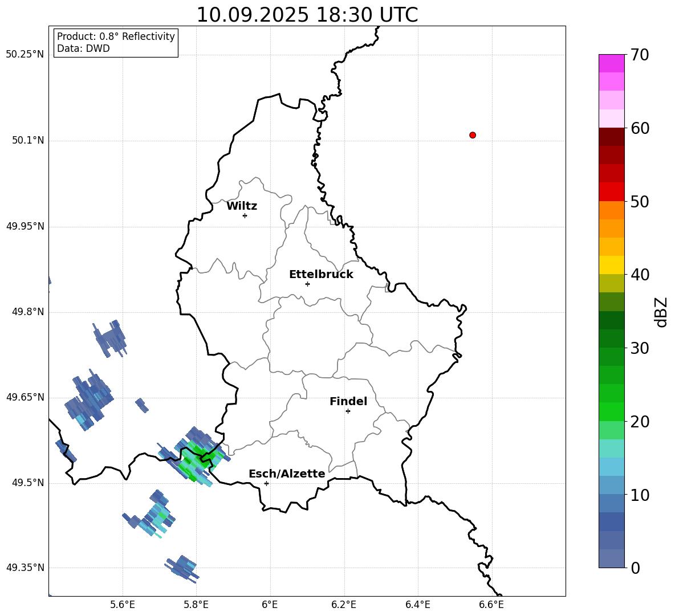675x616 pixels.
Task: Click the 49.35°N latitude label
Action: pos(25,568)
